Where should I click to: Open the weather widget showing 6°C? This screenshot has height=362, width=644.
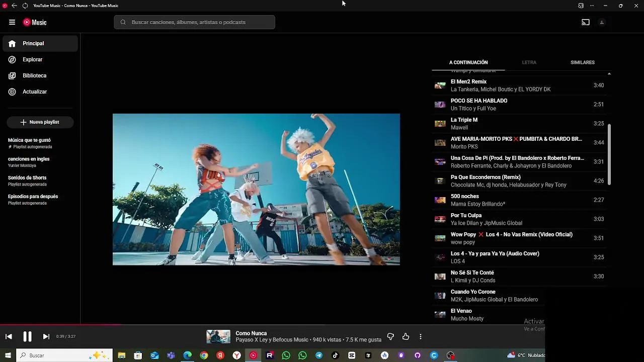[526, 355]
